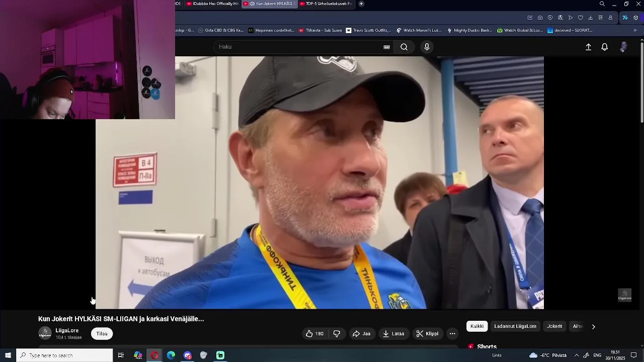Open deceived – SUORAT bookmark

coord(570,30)
